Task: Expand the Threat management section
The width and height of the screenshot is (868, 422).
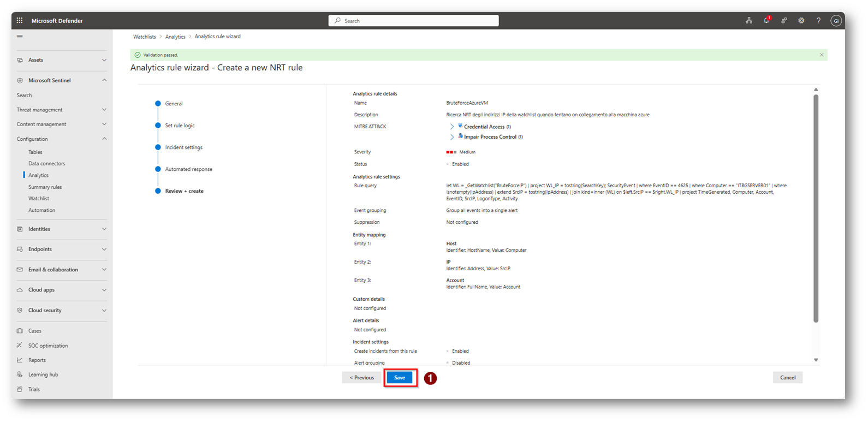Action: 104,110
